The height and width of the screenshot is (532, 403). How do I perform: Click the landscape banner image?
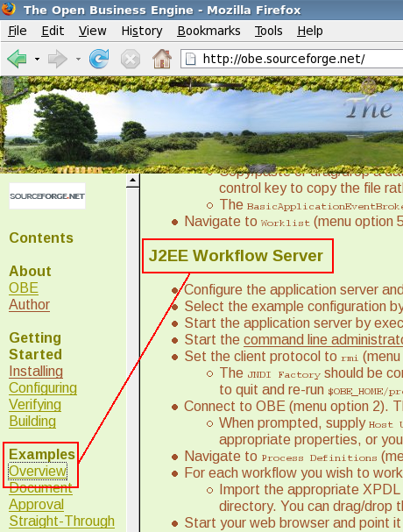click(201, 124)
